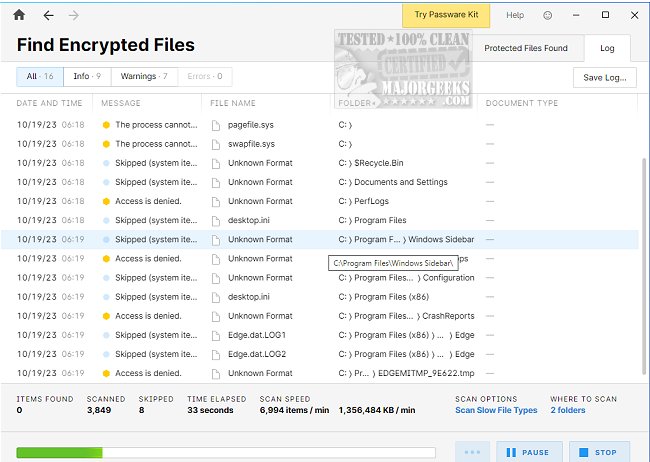Click the Windows Sidebar folder cell
The height and width of the screenshot is (462, 650).
[406, 239]
